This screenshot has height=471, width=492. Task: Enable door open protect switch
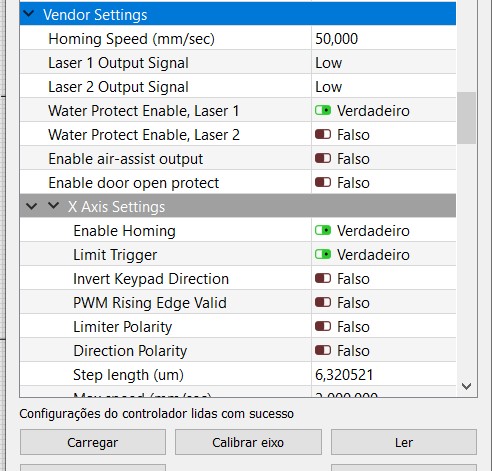pyautogui.click(x=323, y=182)
